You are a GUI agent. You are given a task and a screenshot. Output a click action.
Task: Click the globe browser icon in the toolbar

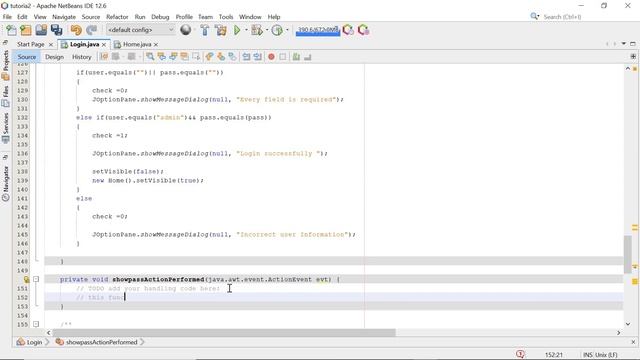(x=185, y=30)
